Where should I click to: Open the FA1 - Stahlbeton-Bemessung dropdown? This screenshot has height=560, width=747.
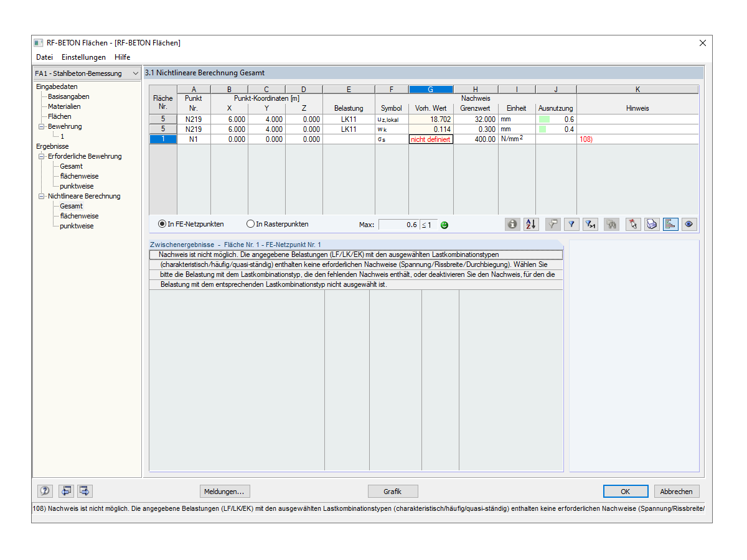click(x=87, y=73)
